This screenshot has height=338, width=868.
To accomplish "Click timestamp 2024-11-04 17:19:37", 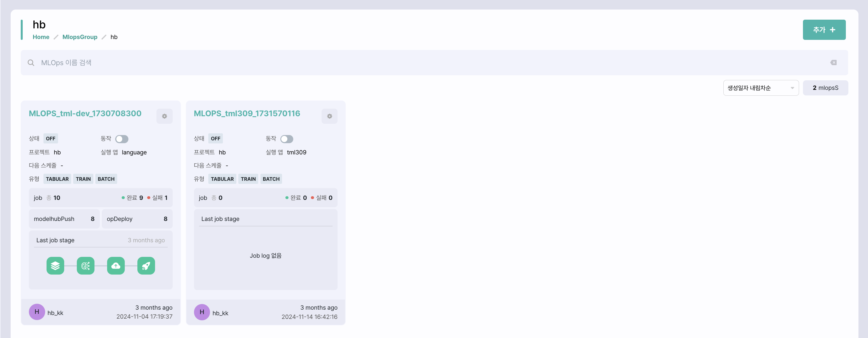I will 145,317.
